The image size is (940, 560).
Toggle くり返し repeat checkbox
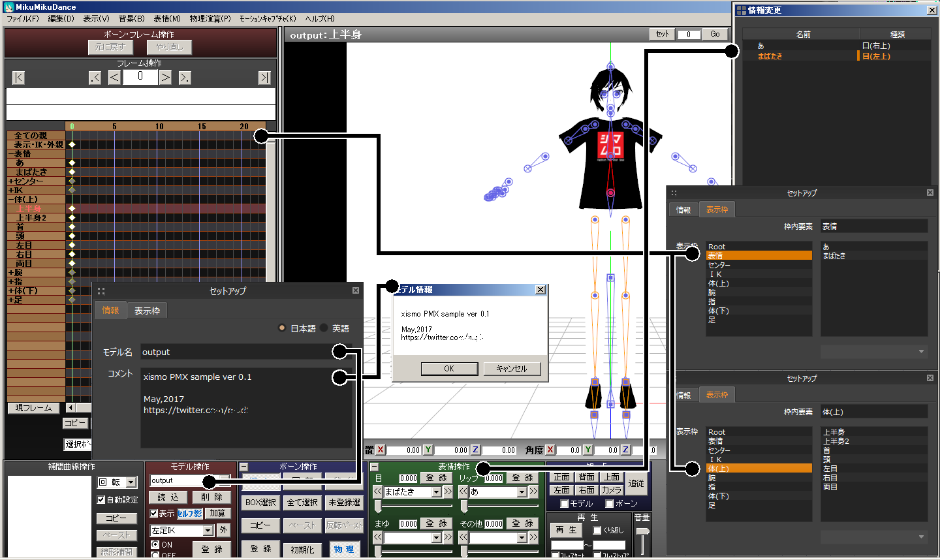point(597,530)
